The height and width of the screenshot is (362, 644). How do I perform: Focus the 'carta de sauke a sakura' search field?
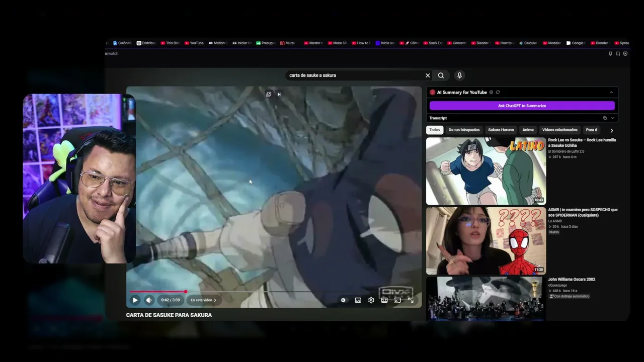point(355,75)
